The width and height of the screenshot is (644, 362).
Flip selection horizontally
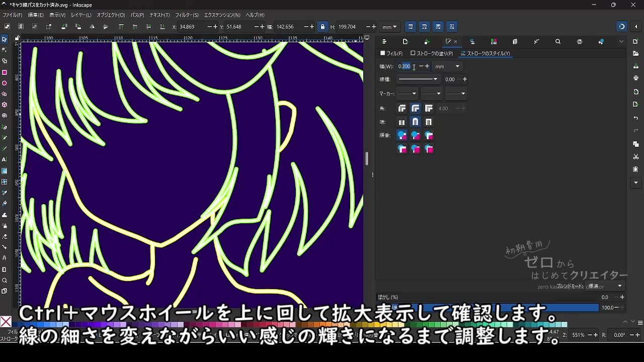[92, 27]
